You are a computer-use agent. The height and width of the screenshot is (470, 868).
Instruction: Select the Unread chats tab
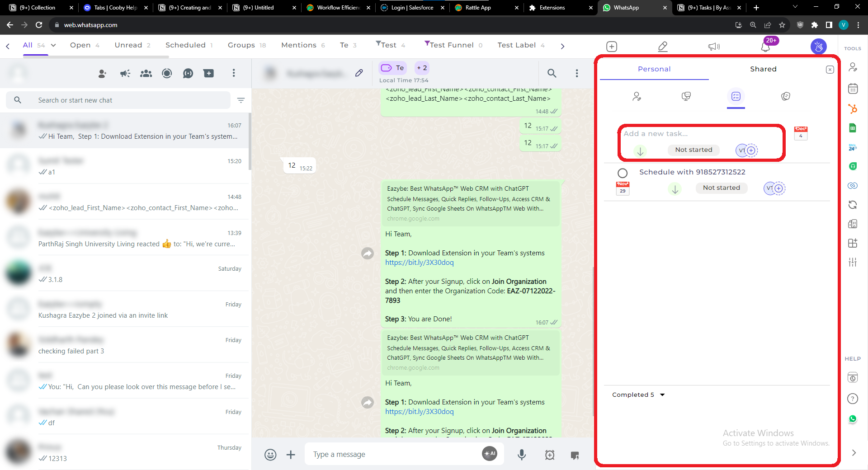[132, 45]
